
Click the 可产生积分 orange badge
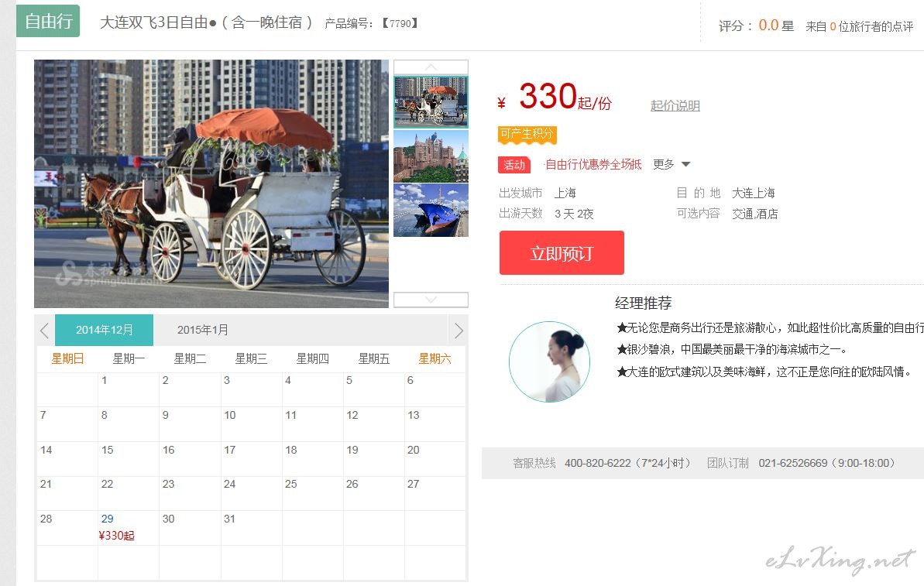tap(527, 134)
